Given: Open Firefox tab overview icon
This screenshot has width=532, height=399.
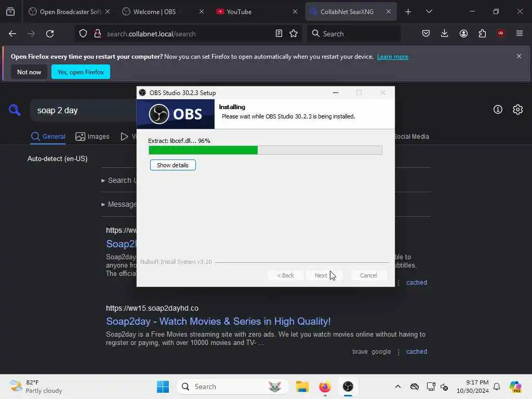Looking at the screenshot, I should (x=10, y=11).
